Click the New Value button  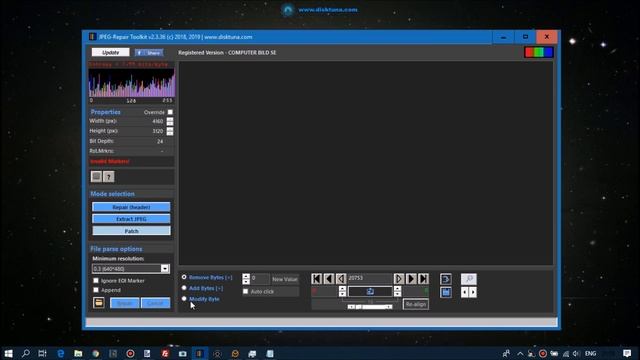(285, 279)
